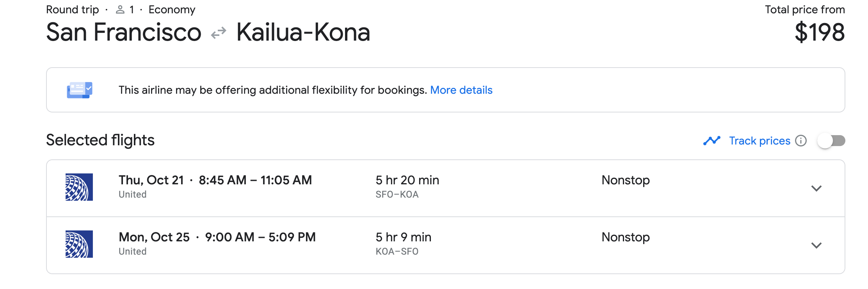The image size is (868, 289).
Task: Expand the Thu, Oct 21 flight details
Action: coord(816,188)
